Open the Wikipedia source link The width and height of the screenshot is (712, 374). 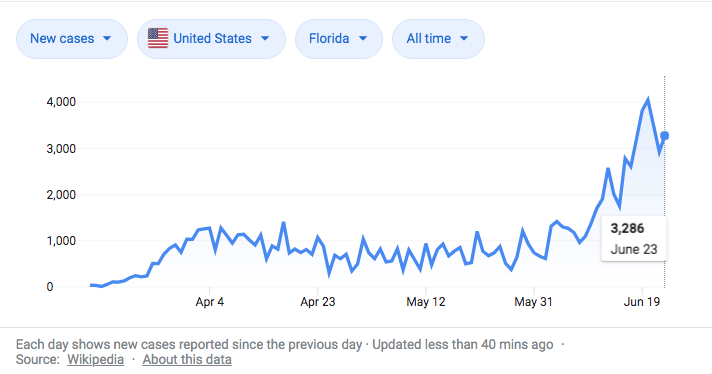(95, 359)
